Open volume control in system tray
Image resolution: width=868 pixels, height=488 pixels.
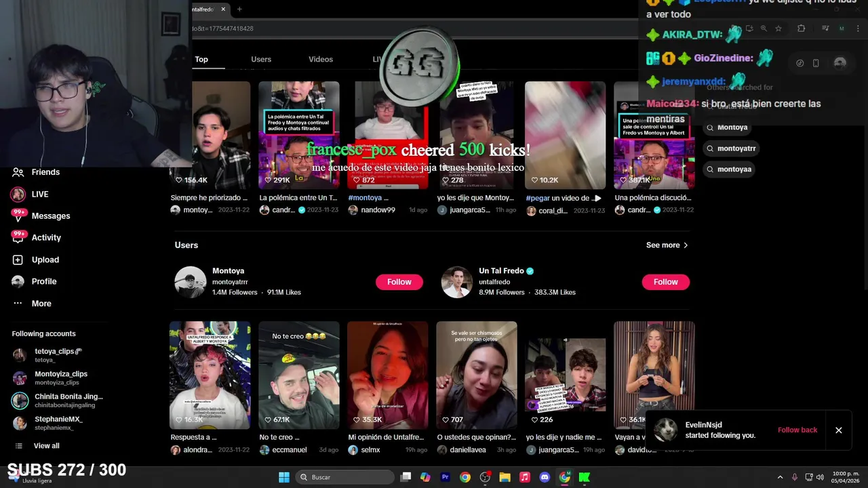820,477
